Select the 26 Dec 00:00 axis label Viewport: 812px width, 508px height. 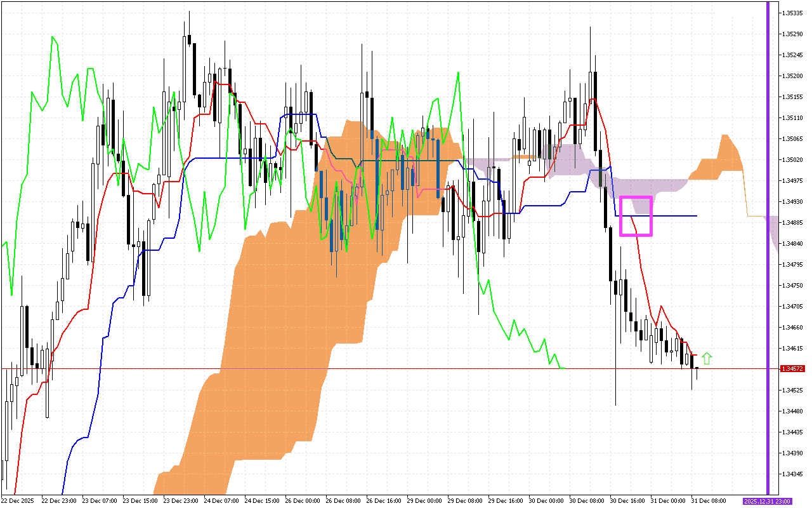pos(304,500)
